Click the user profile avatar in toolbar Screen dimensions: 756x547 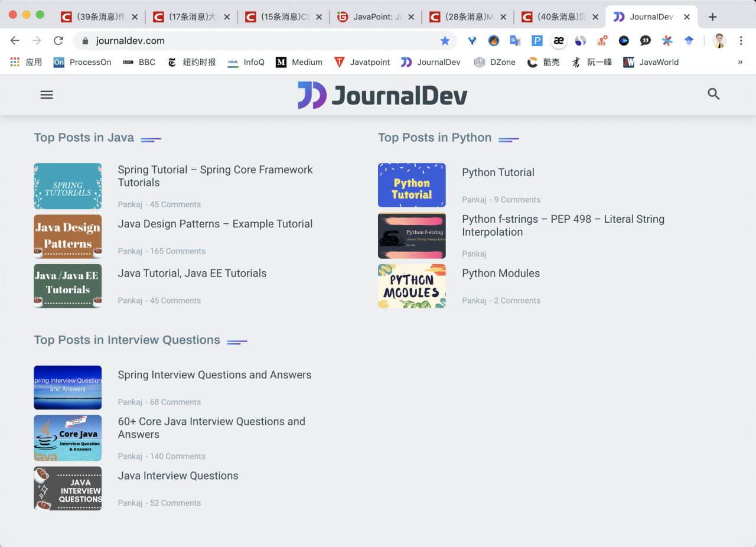(719, 41)
